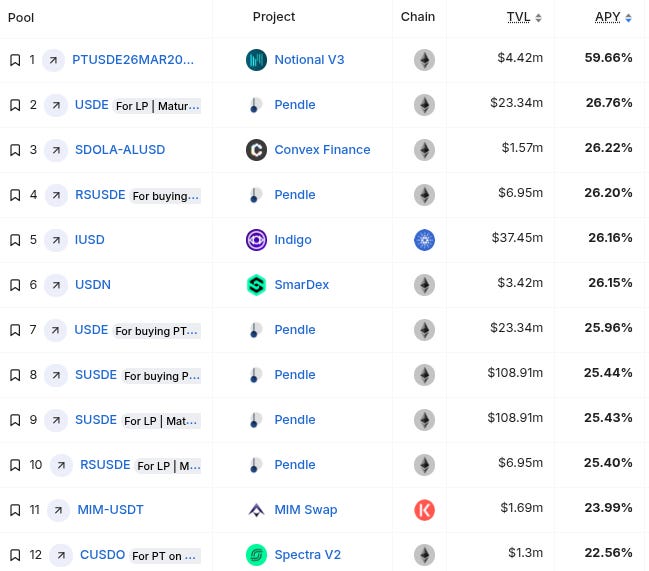Click Ethereum chain icon for Spectra V2 row
649x571 pixels.
(x=424, y=555)
